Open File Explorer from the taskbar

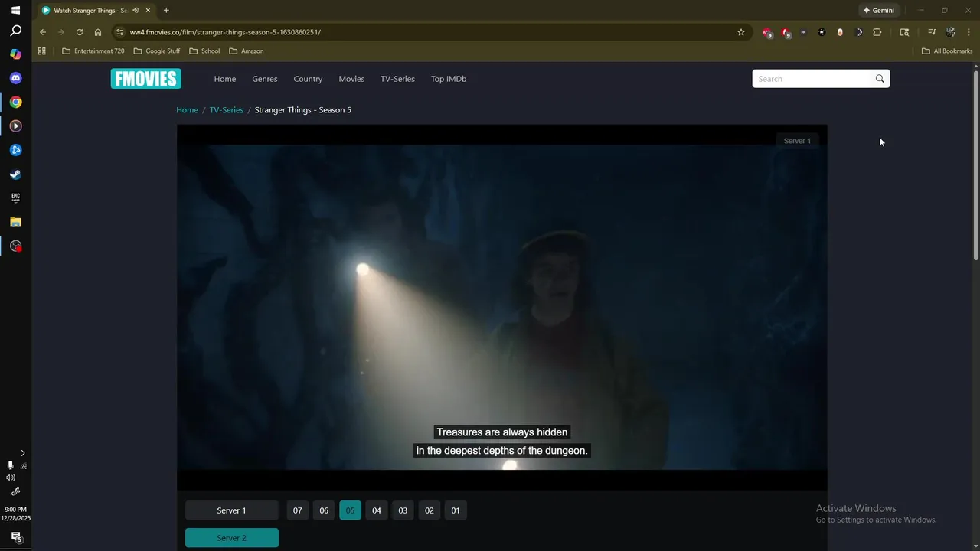pos(15,222)
